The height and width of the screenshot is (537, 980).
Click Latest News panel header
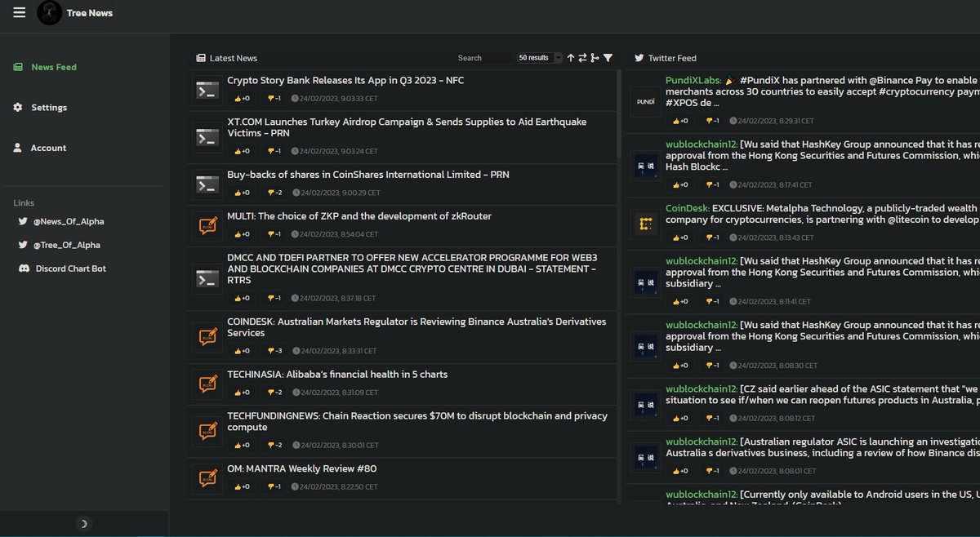pos(227,58)
